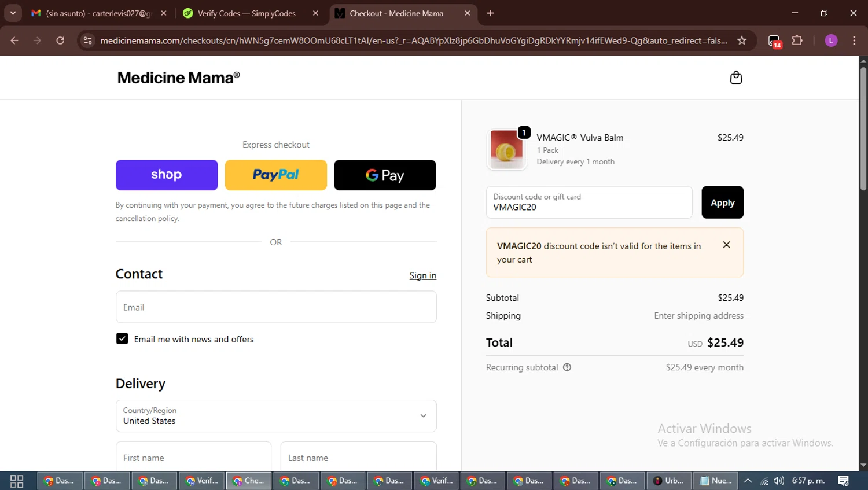
Task: Go back to the previous page
Action: coord(14,40)
